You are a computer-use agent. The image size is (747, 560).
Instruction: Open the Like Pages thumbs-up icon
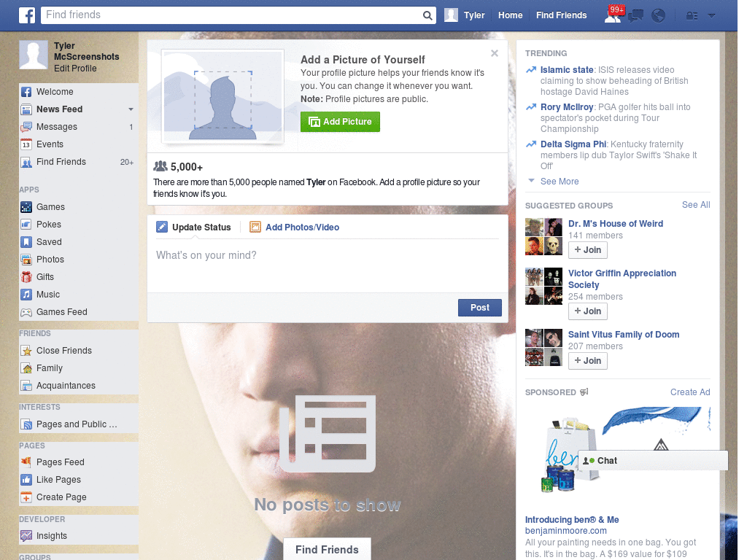pyautogui.click(x=26, y=480)
